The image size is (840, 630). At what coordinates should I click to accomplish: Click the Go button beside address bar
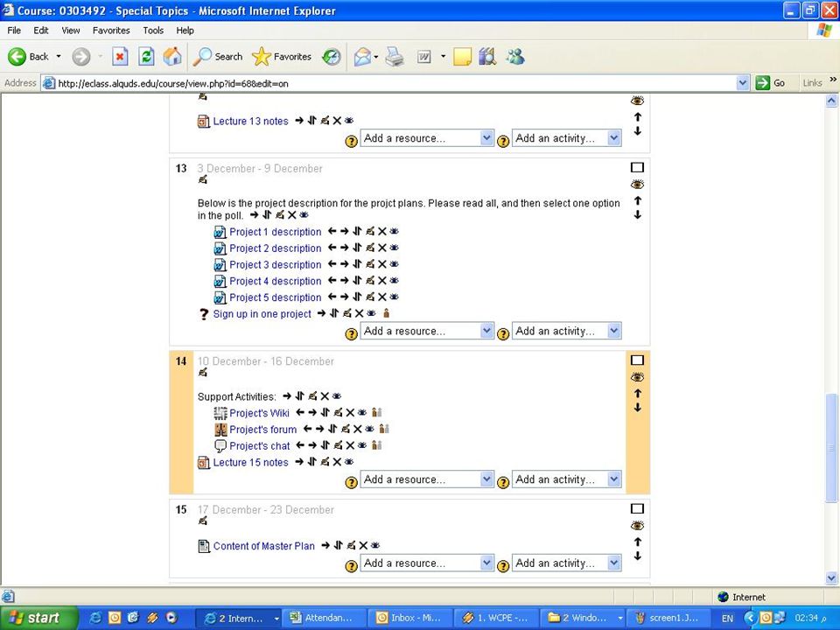click(x=770, y=83)
